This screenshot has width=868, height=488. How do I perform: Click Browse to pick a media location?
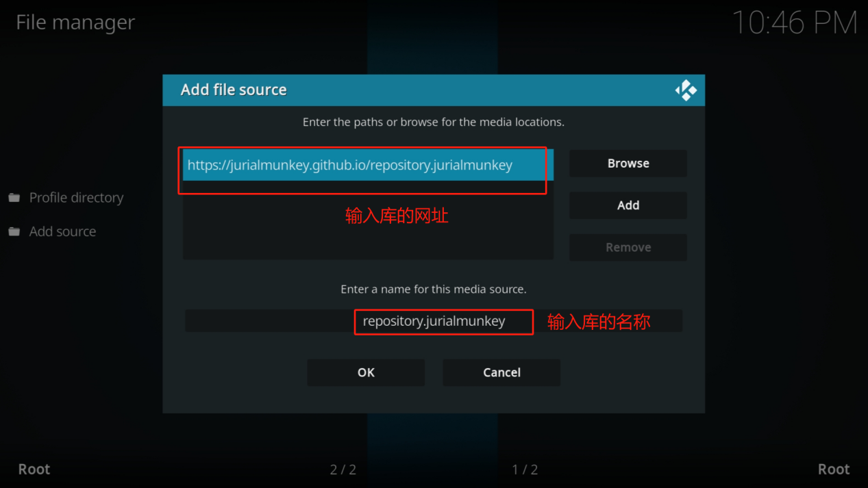pyautogui.click(x=628, y=164)
